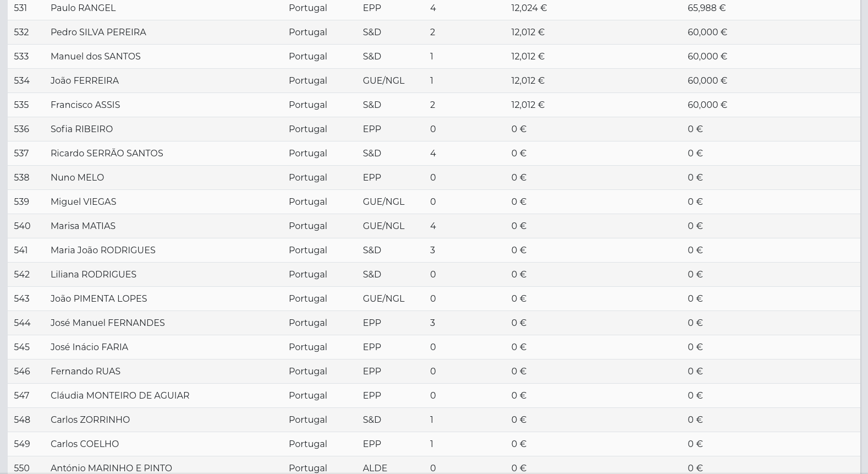
Task: Click the 12,024 € value for Paulo RANGEL
Action: click(529, 8)
